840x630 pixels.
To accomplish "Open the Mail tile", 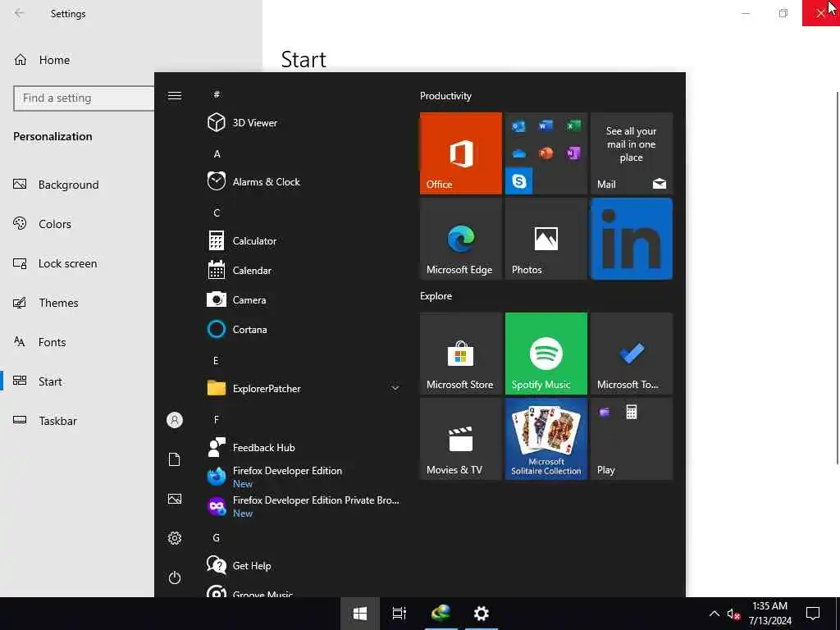I will 631,153.
